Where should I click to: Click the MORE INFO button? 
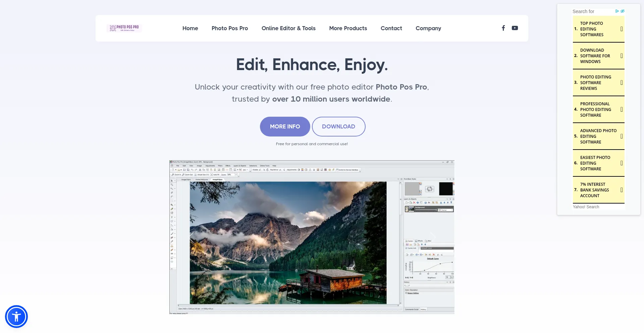tap(285, 126)
